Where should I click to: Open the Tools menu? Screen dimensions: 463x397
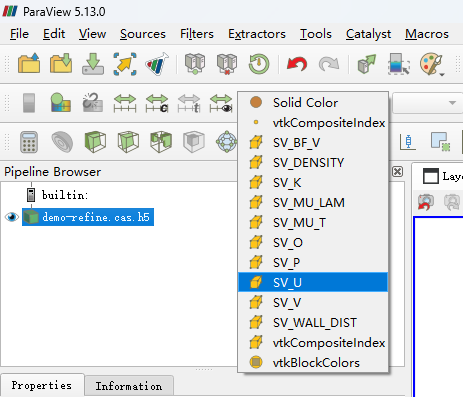[316, 34]
